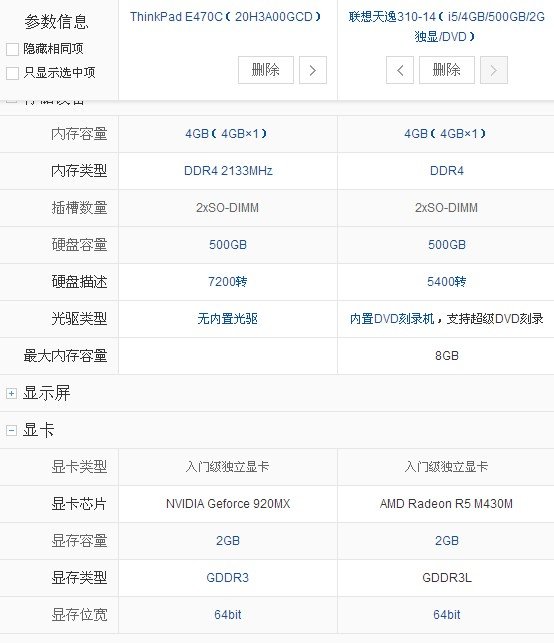Viewport: 554px width, 643px height.
Task: Tick the 隐藏相同项 checkbox
Action: [12, 49]
